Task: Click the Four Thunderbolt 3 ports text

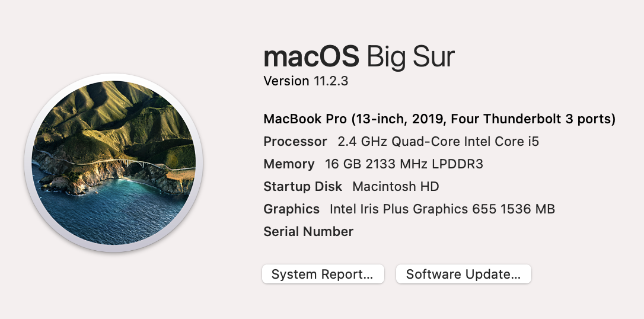Action: click(x=531, y=119)
